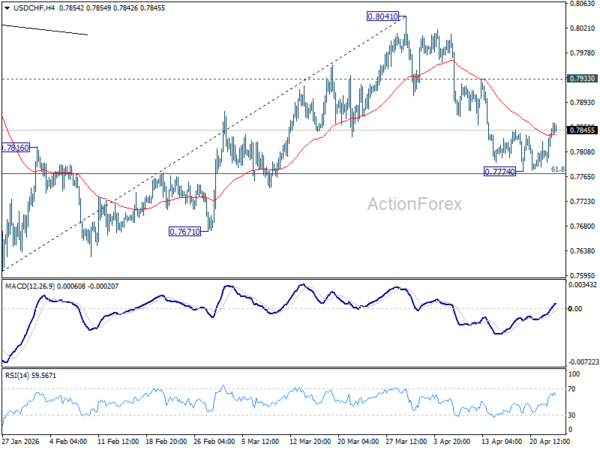The width and height of the screenshot is (600, 450).
Task: Click the 5 Mar 12:00 date label
Action: tap(262, 441)
